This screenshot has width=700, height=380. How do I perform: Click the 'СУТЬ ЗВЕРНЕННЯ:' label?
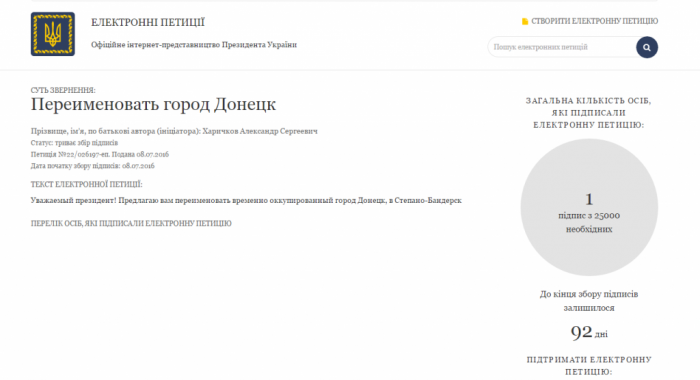(63, 90)
